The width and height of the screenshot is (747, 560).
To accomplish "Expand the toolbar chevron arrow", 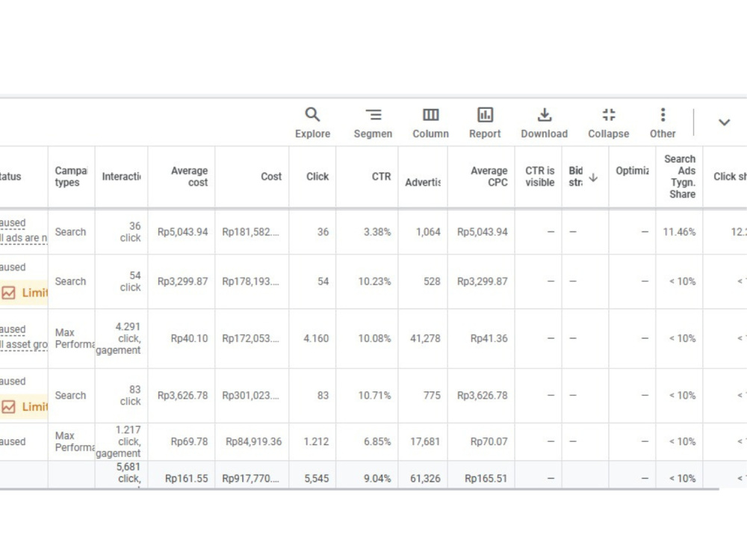I will click(724, 122).
